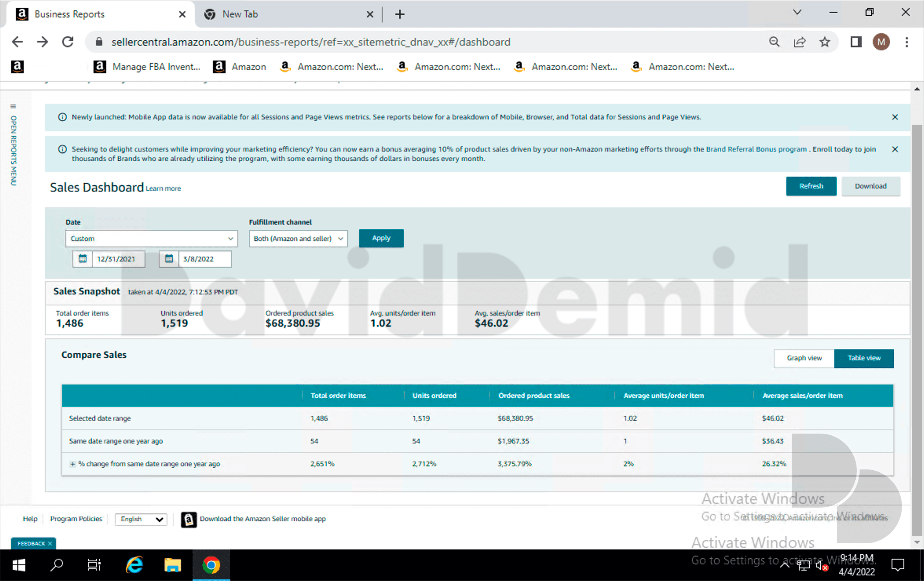Viewport: 924px width, 581px height.
Task: Open the new tab plus button
Action: tap(400, 15)
